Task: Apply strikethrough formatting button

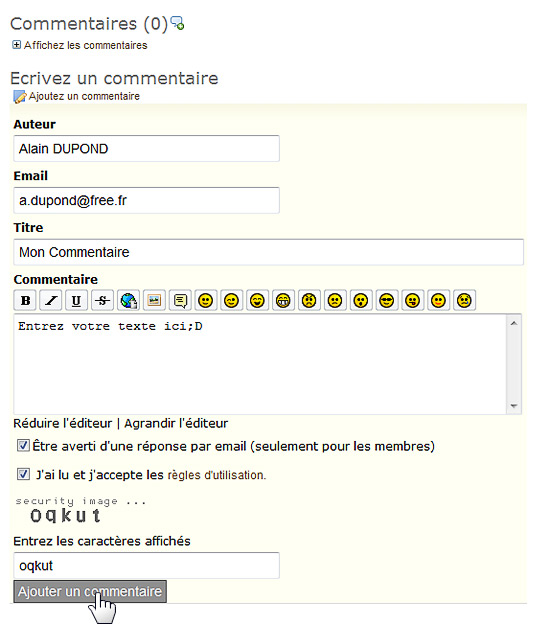Action: pos(103,300)
